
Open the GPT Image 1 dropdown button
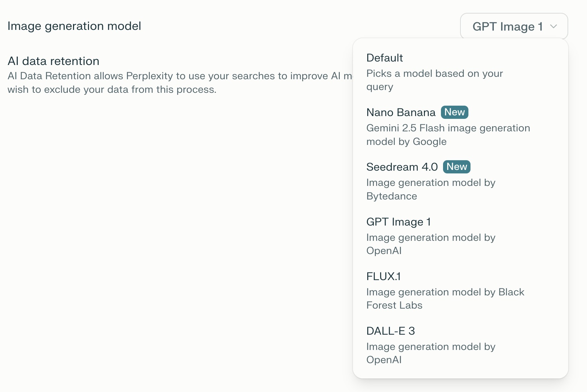point(514,26)
